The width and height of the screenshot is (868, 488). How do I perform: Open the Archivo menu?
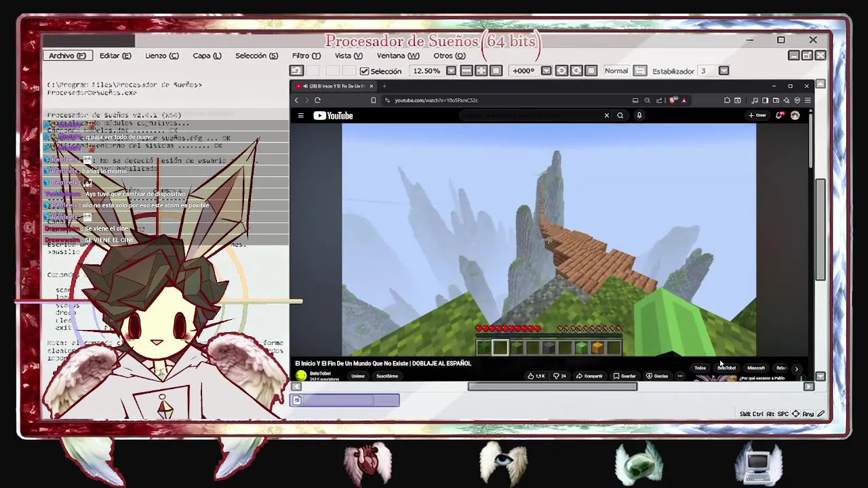point(67,56)
